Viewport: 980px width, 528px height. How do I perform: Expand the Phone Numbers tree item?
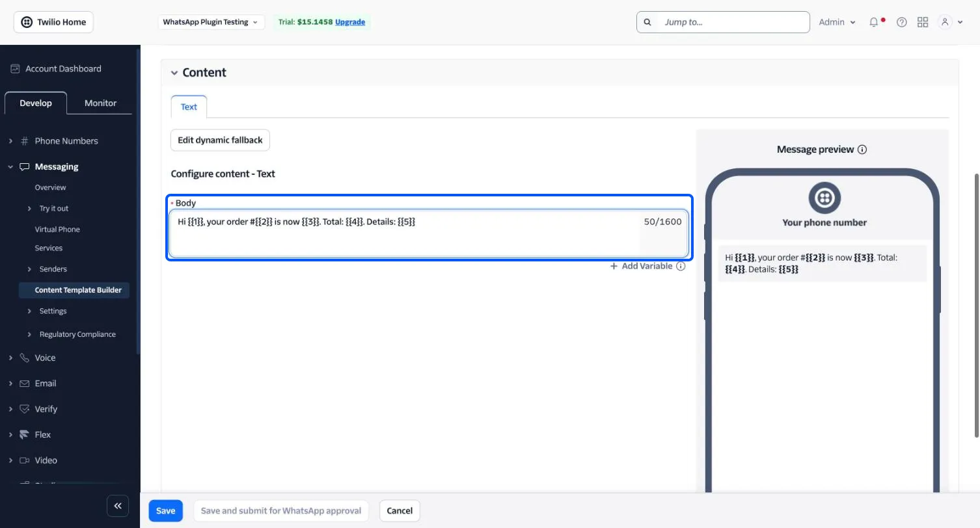tap(10, 141)
